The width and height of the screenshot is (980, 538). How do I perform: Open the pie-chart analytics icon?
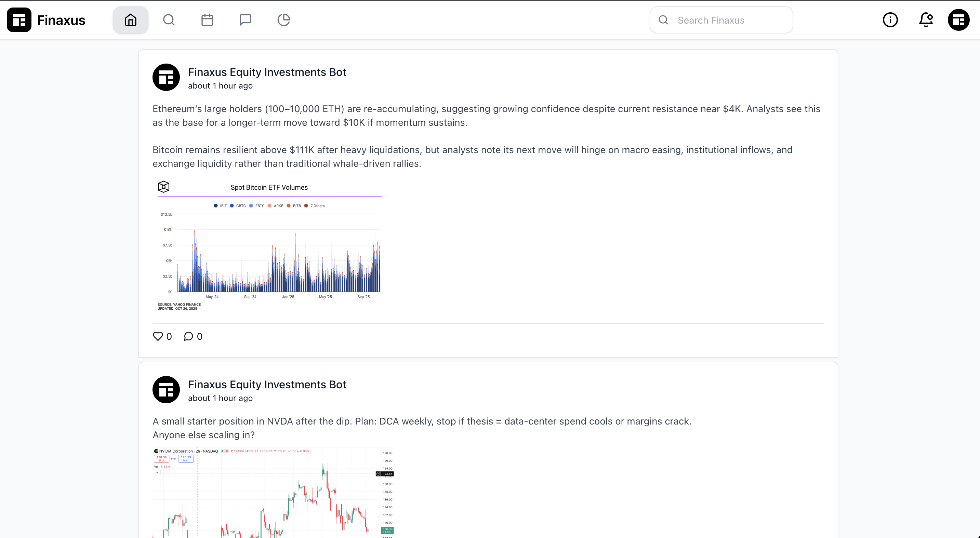point(284,20)
